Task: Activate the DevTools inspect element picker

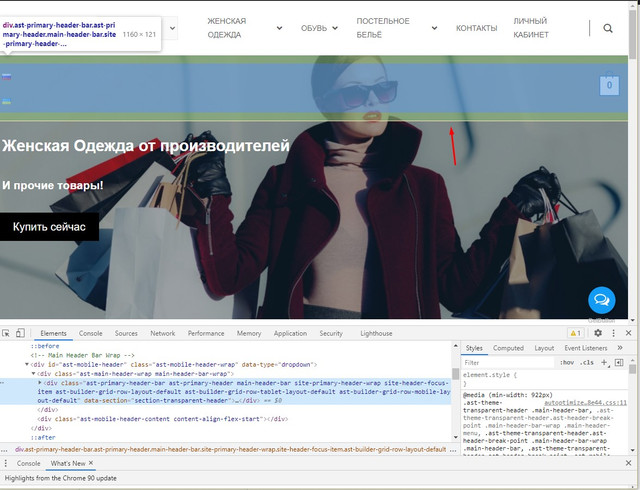Action: point(6,333)
